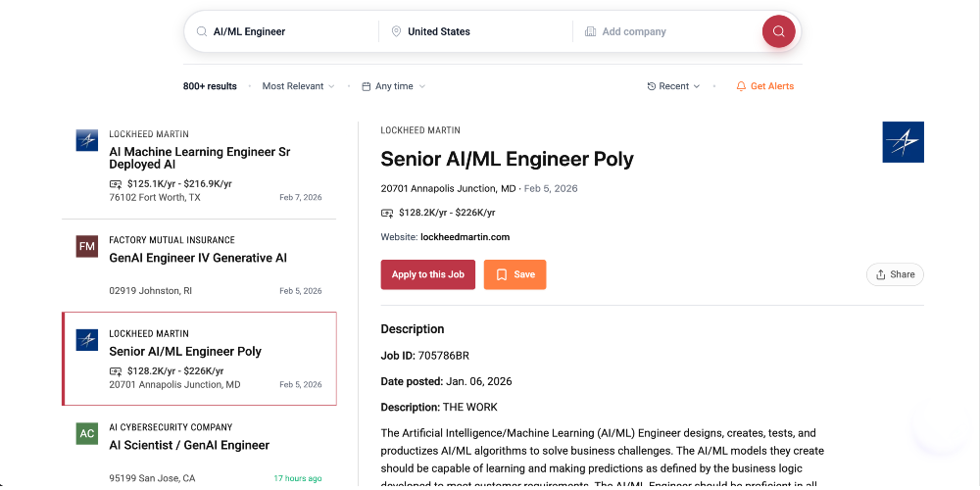The image size is (980, 490).
Task: Open the Recent searches dropdown
Action: (673, 86)
